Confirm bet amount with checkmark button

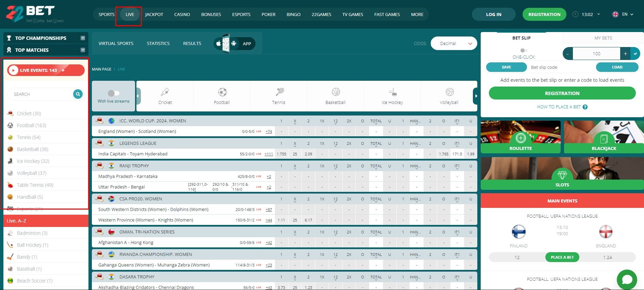click(x=635, y=54)
